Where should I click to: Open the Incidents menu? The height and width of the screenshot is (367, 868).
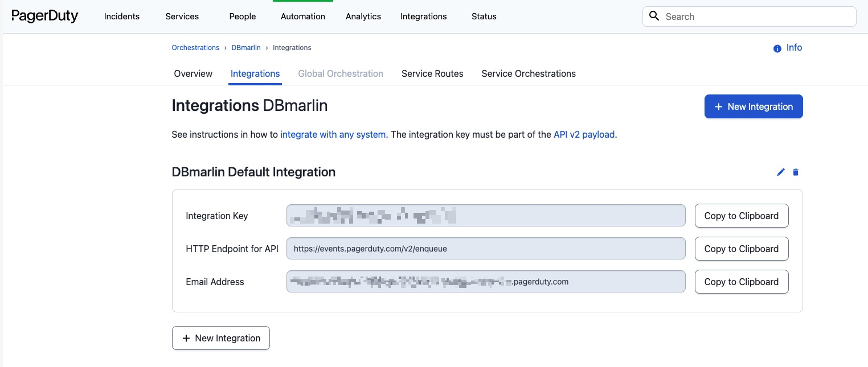click(x=122, y=17)
